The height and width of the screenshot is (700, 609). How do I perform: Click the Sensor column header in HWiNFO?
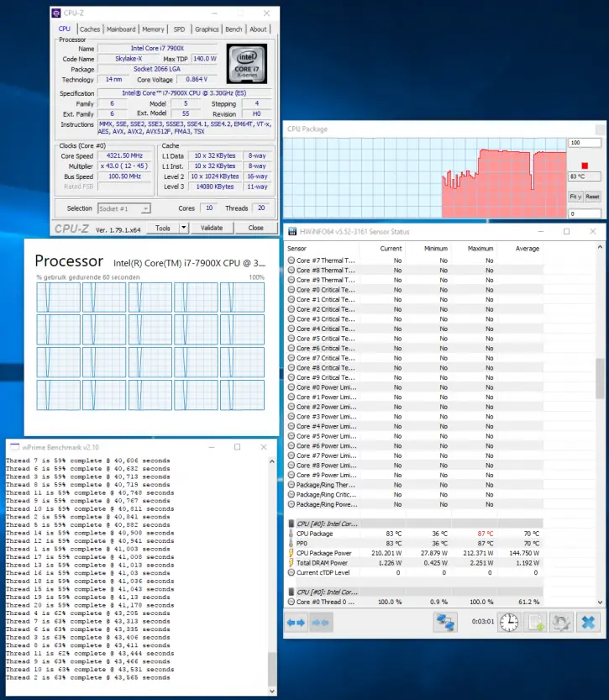pos(297,248)
